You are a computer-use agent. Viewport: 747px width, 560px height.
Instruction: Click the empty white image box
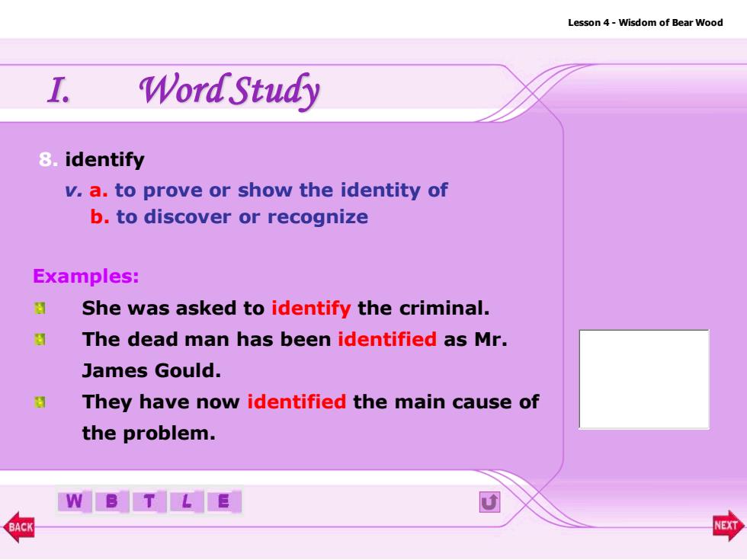(643, 379)
